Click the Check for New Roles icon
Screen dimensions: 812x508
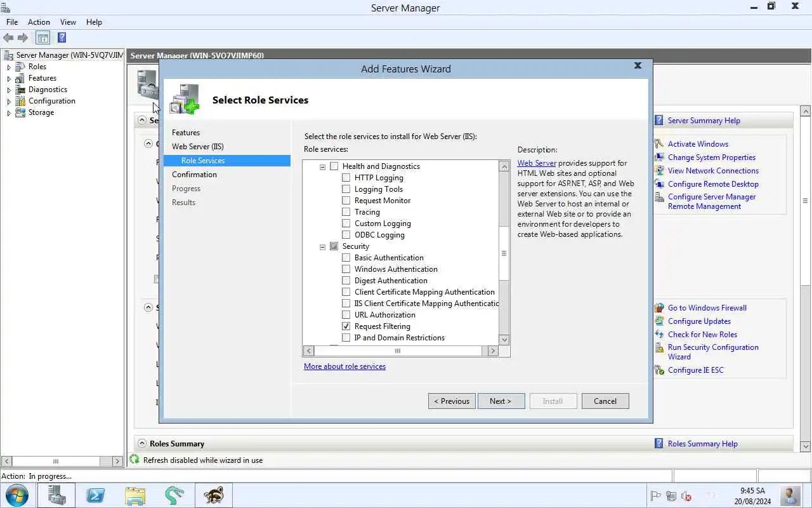(659, 335)
